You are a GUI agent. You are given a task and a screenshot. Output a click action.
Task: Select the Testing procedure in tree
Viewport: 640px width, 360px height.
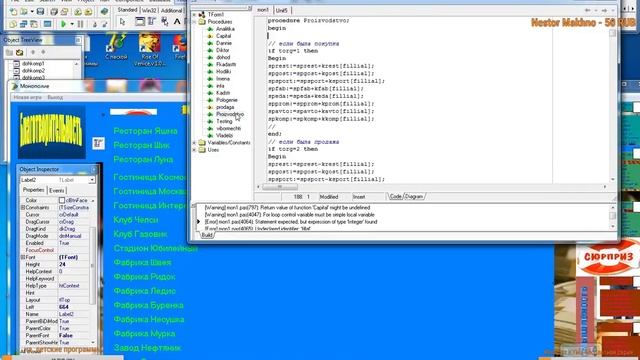tap(224, 121)
